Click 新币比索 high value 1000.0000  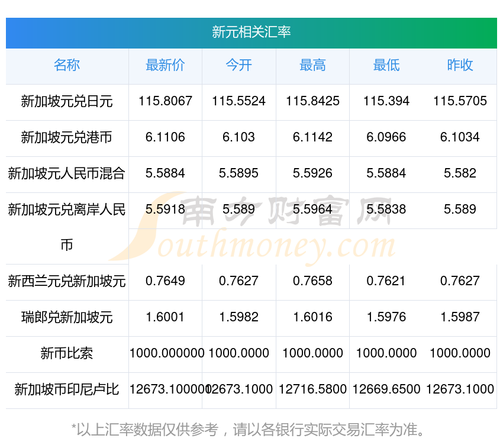[312, 353]
